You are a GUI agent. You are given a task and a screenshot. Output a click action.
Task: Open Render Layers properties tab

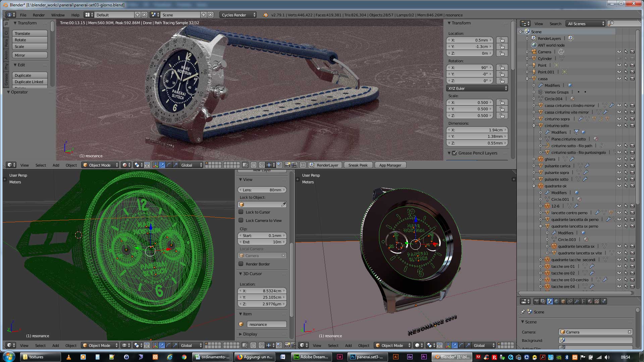pyautogui.click(x=543, y=301)
